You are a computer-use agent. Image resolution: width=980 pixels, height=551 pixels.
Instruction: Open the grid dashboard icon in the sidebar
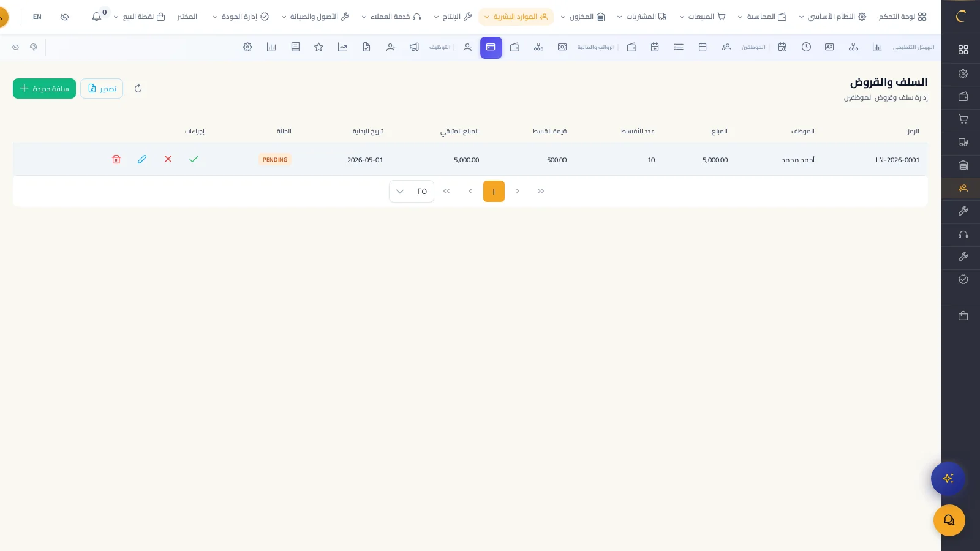pyautogui.click(x=963, y=50)
